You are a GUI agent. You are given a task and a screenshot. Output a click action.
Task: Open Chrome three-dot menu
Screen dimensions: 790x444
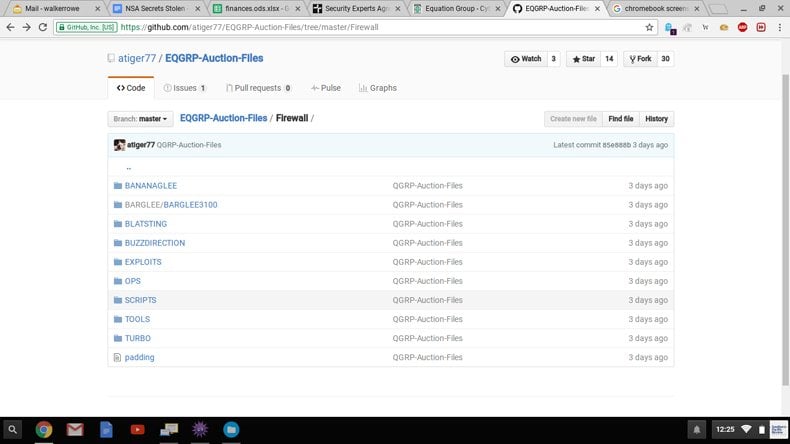click(x=779, y=27)
